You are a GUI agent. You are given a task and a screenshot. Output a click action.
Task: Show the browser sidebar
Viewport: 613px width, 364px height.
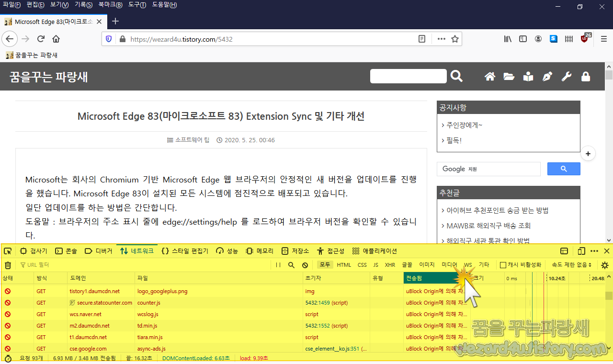point(523,39)
